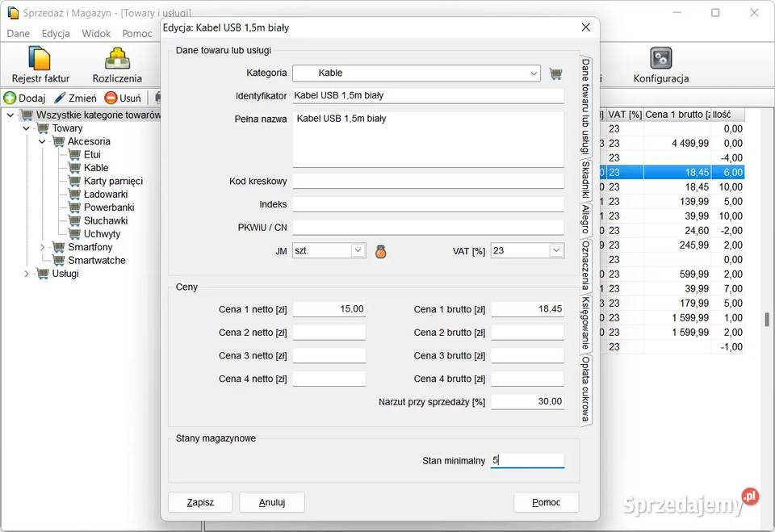
Task: Click the weight icon beside JM field
Action: pyautogui.click(x=380, y=251)
